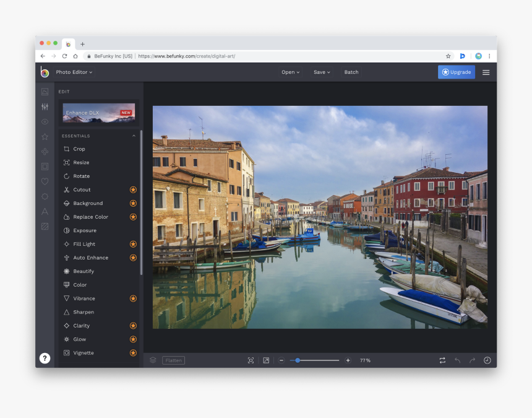Open the Chrome three-dot menu

click(489, 56)
